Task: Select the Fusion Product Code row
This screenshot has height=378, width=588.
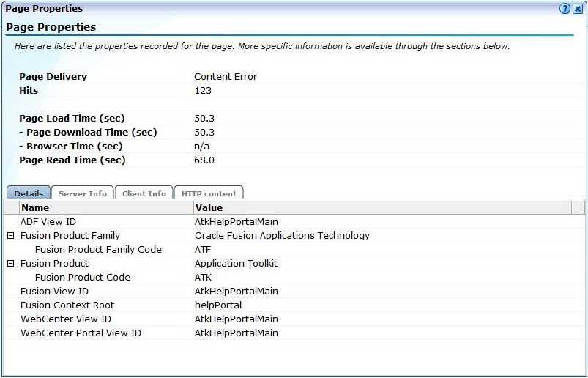Action: coord(294,277)
